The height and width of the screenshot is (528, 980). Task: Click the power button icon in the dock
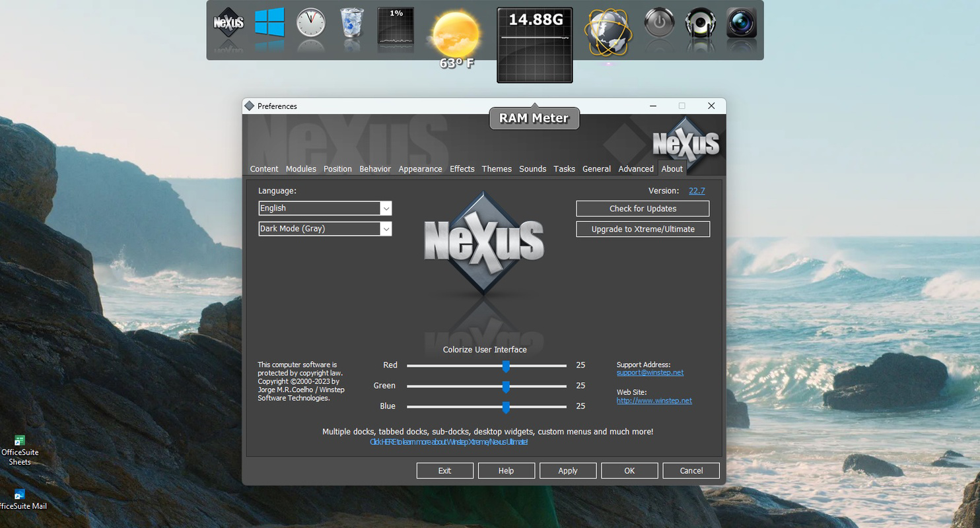(x=658, y=23)
